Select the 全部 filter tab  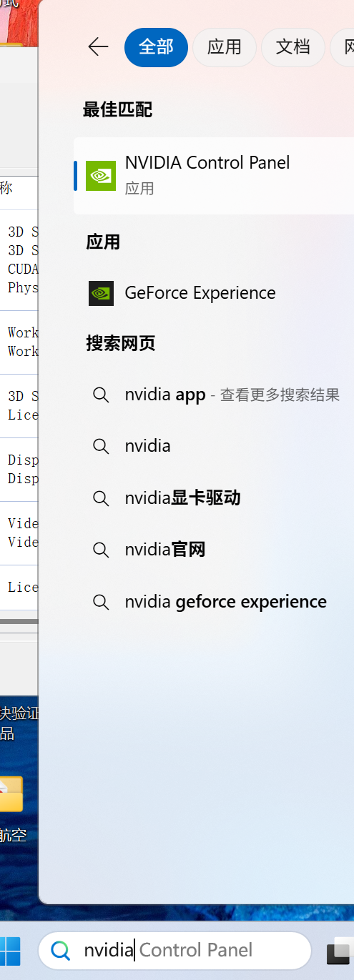156,47
